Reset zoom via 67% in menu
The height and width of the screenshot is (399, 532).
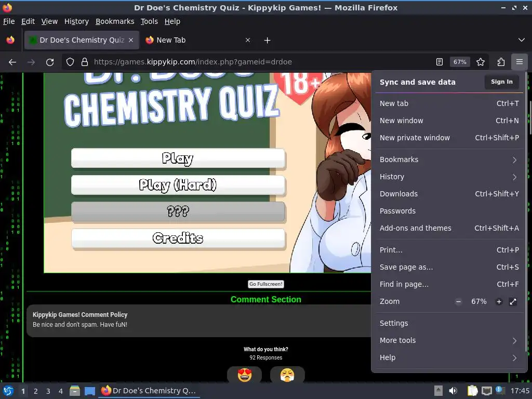[478, 302]
